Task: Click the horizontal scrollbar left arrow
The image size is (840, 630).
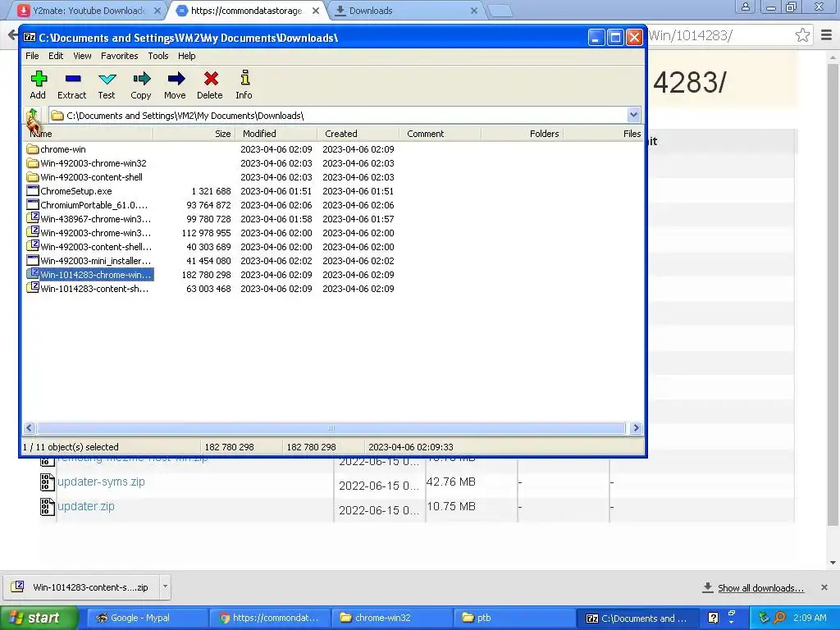Action: (30, 427)
